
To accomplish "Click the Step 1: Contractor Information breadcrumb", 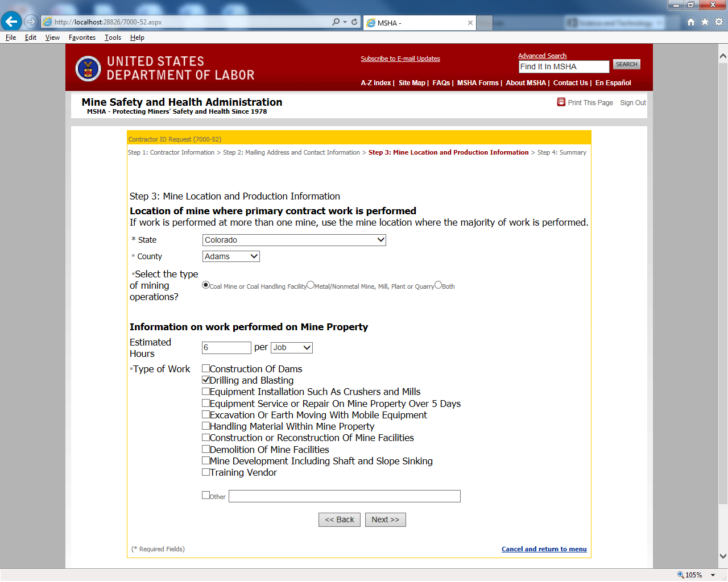I will coord(171,152).
